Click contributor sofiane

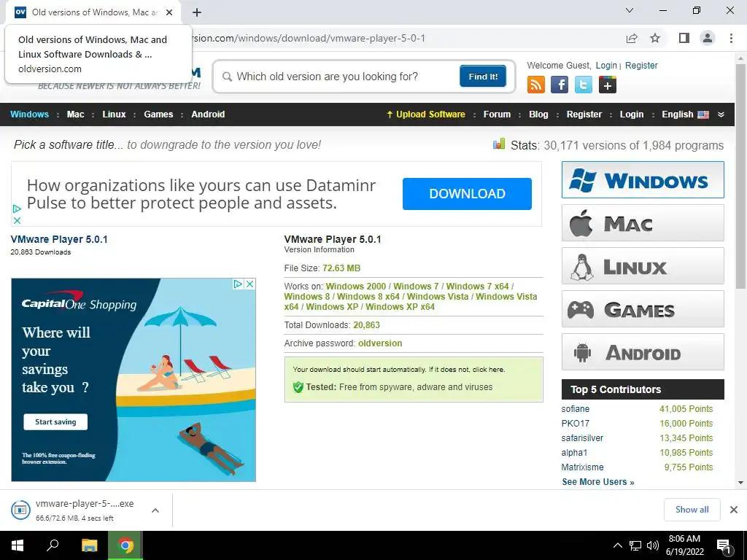[575, 409]
